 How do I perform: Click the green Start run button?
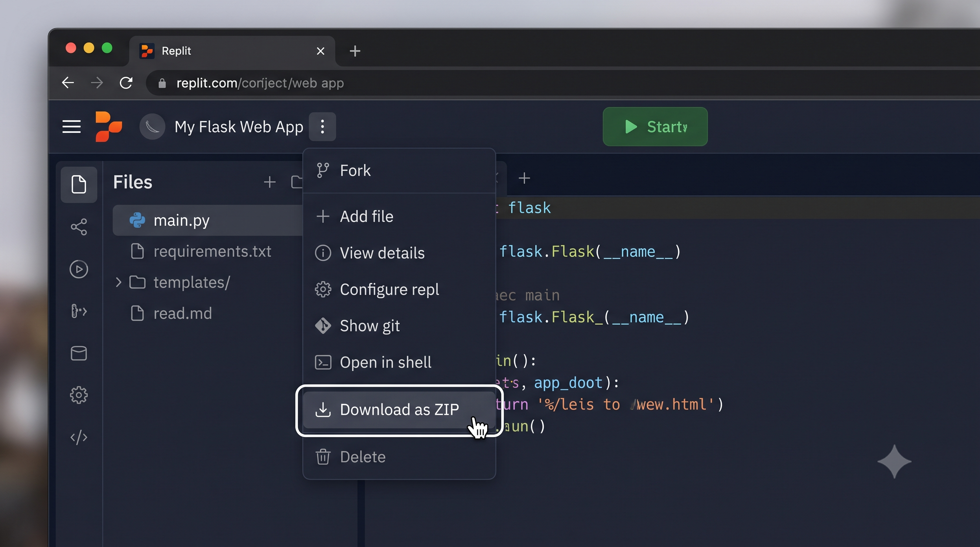pos(655,127)
